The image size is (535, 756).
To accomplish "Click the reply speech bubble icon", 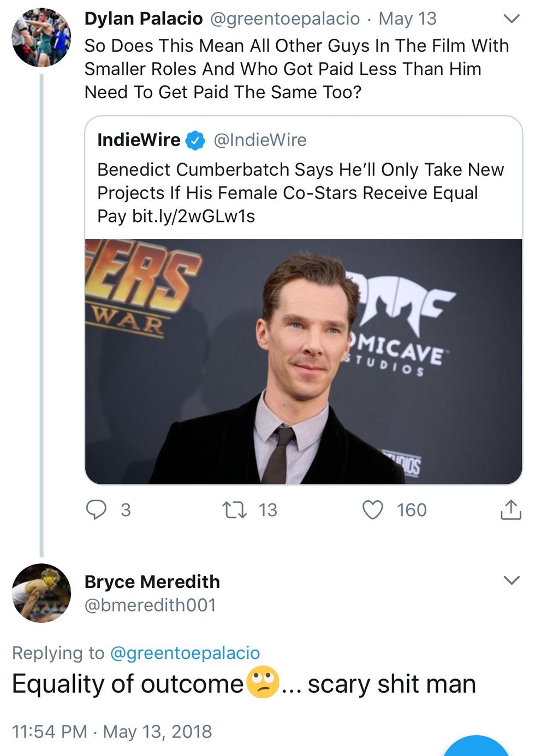I will tap(97, 510).
